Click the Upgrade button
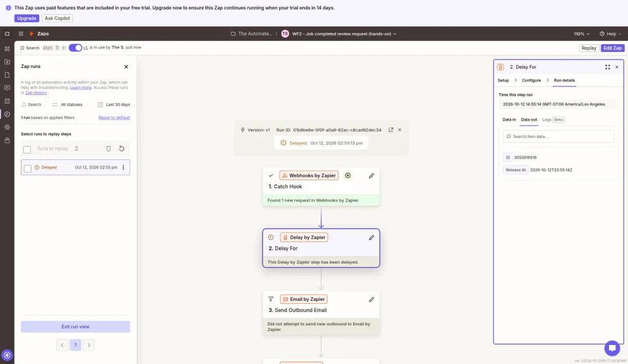This screenshot has height=364, width=628. coord(27,18)
